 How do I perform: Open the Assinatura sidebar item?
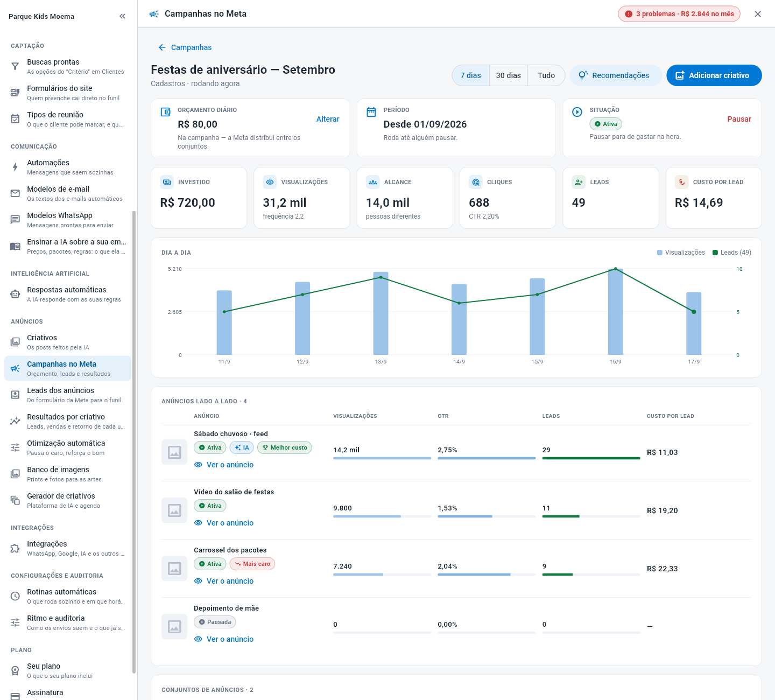[x=68, y=694]
